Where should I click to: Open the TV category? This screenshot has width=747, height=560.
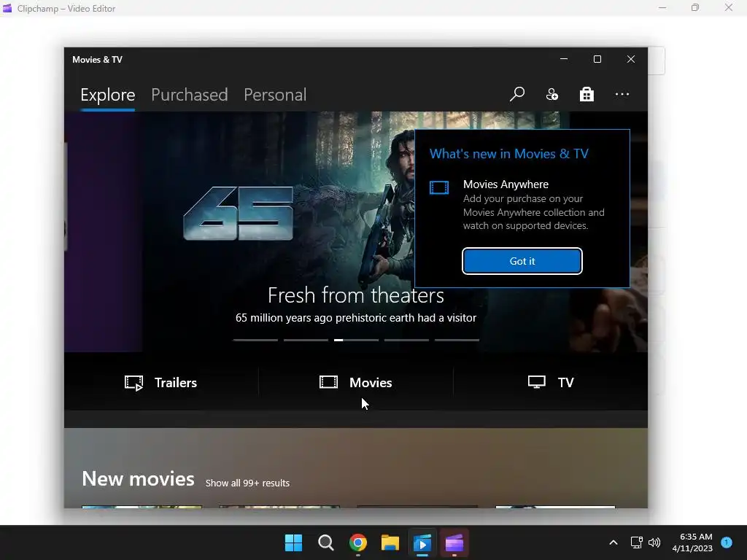pyautogui.click(x=551, y=382)
